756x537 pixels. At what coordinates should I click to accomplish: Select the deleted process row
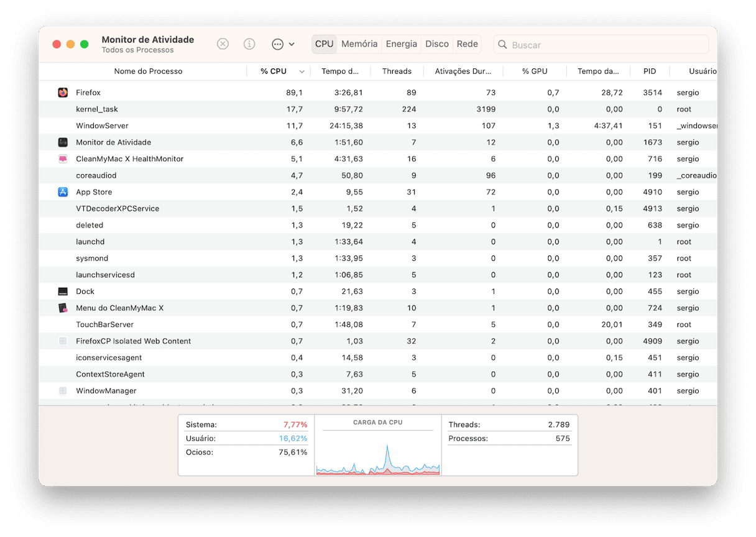point(378,226)
